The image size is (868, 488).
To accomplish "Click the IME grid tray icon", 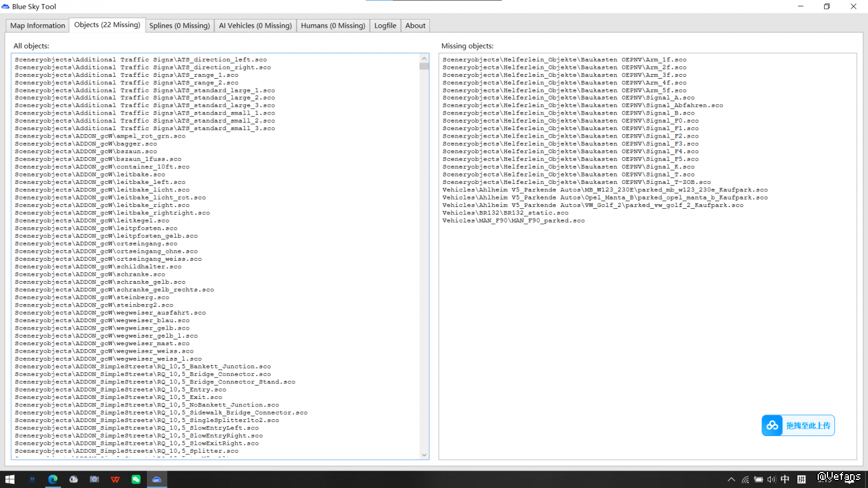I will [801, 479].
